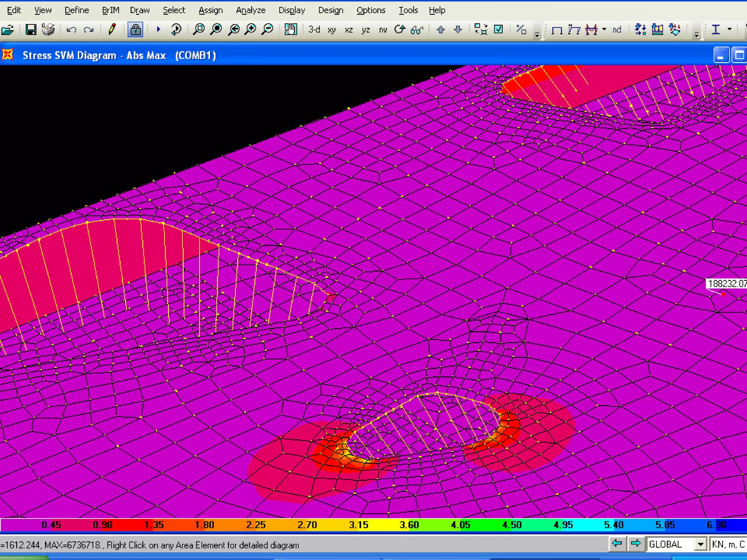Switch to the xy plane view
Screen dimensions: 747x560
coord(331,30)
